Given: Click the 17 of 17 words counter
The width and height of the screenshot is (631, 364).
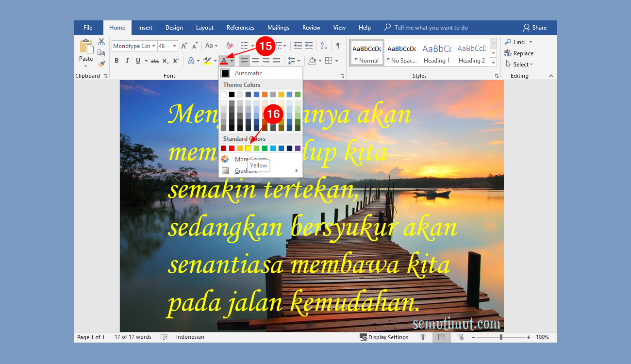Looking at the screenshot, I should click(x=133, y=337).
